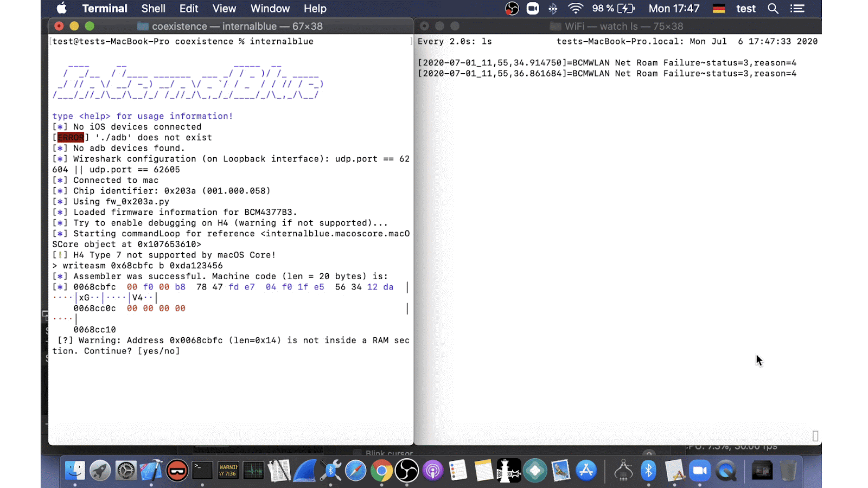868x488 pixels.
Task: Open OBS Studio in the Dock
Action: (407, 470)
